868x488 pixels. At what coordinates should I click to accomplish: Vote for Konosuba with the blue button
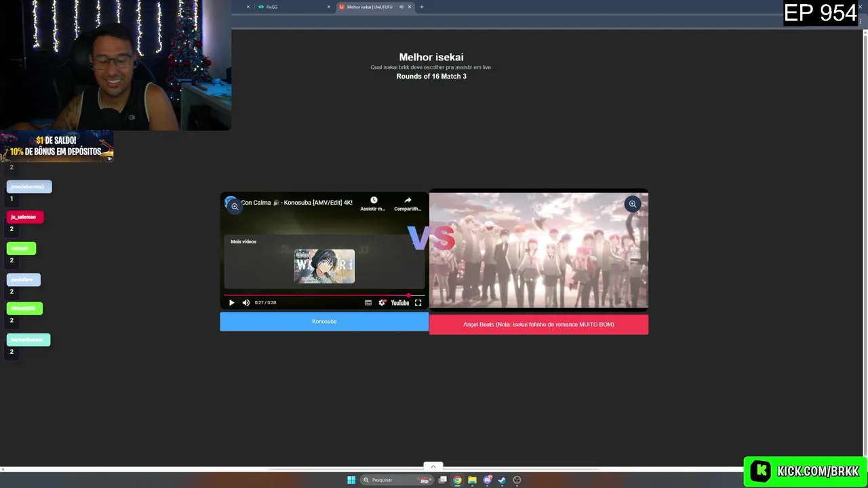click(324, 321)
